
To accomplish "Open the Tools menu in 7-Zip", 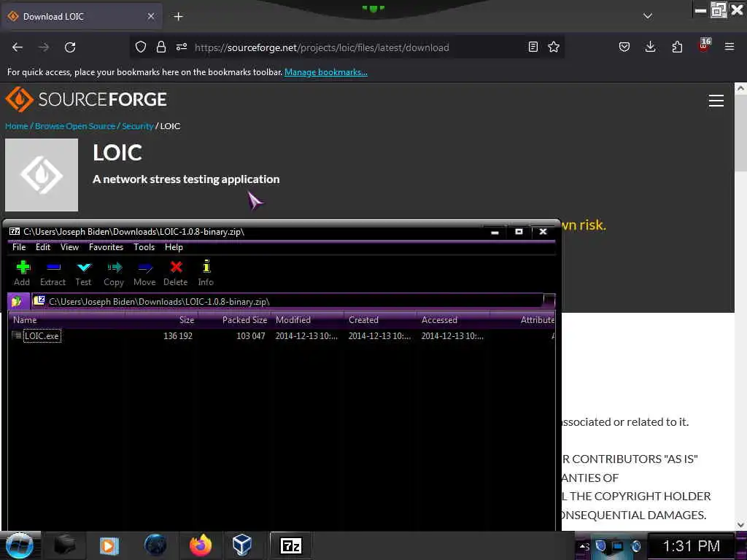I will [x=144, y=247].
